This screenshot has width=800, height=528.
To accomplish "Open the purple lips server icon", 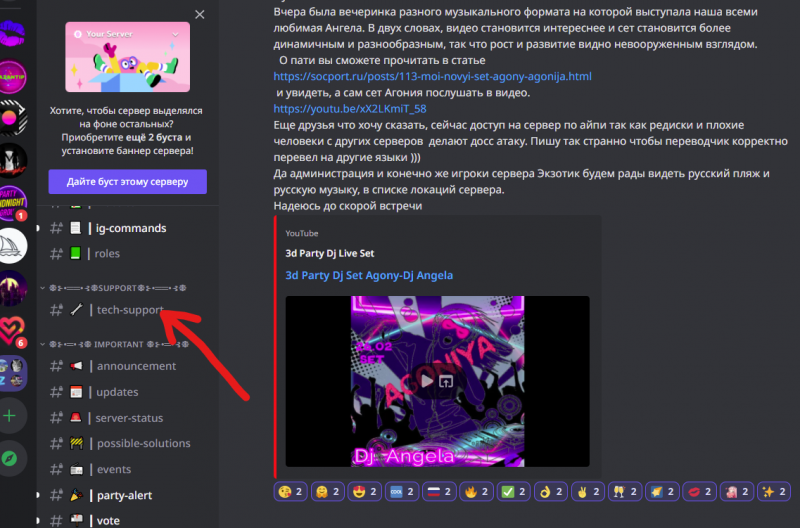I will click(11, 33).
